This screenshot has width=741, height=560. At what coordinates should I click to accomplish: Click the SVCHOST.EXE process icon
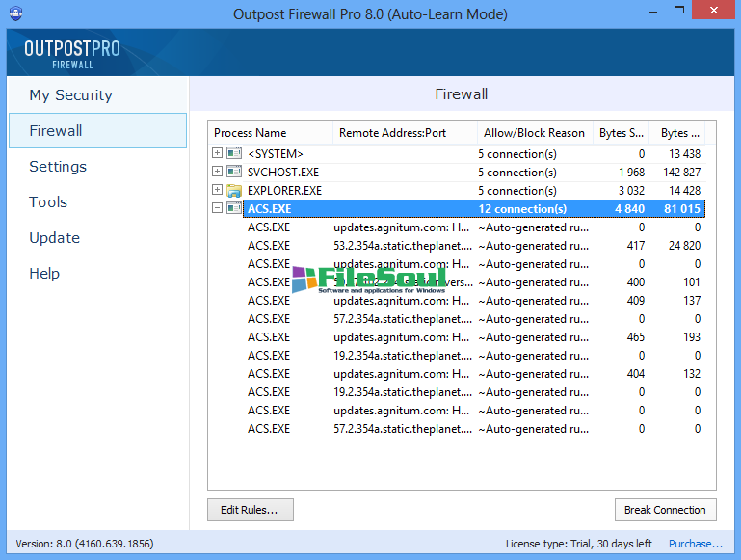(x=234, y=172)
